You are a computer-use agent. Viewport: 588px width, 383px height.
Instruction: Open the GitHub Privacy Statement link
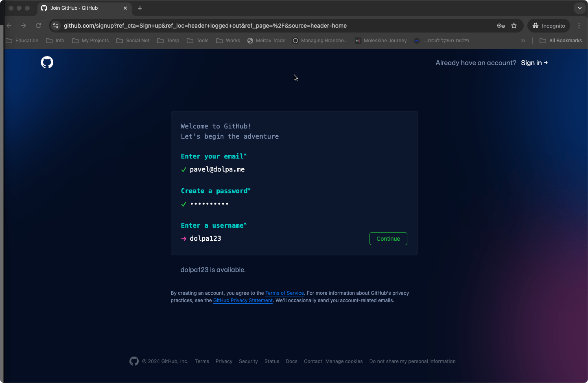tap(243, 300)
